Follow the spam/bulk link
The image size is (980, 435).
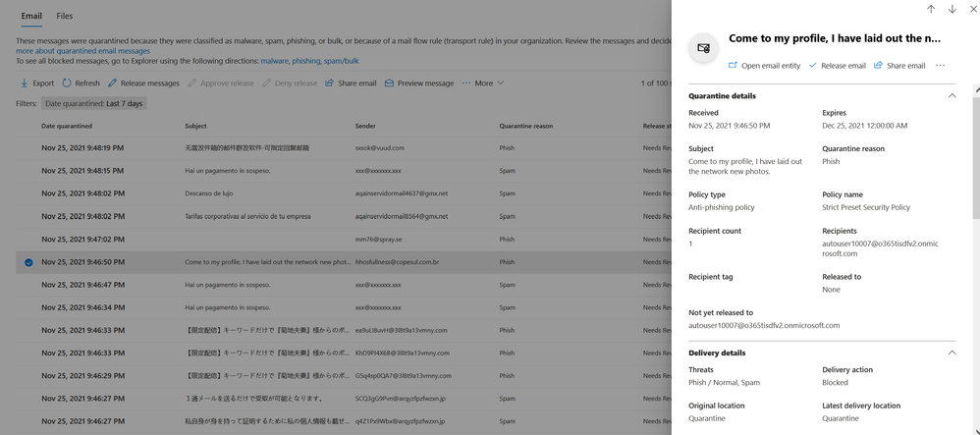342,61
